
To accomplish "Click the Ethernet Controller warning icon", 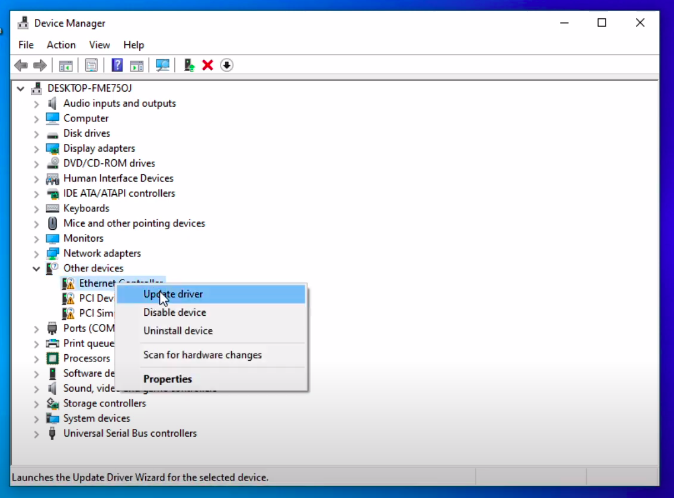I will click(68, 284).
